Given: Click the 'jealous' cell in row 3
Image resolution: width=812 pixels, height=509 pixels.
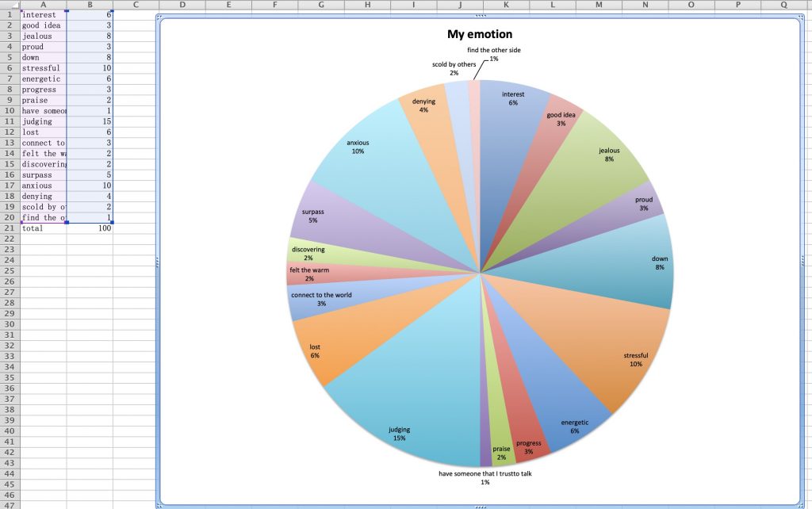Looking at the screenshot, I should point(43,36).
